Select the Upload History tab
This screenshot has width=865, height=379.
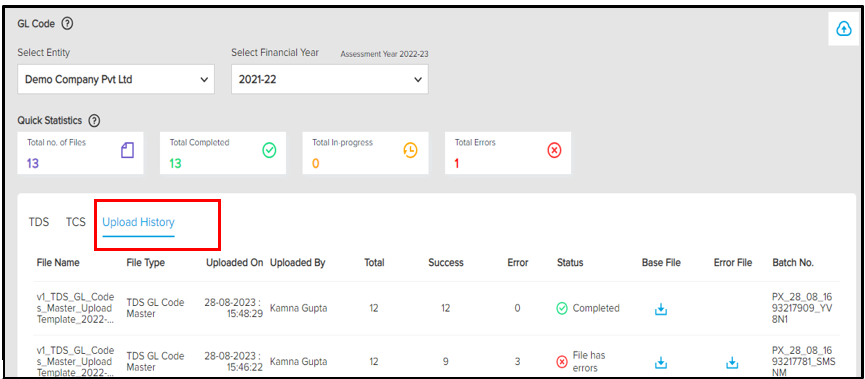[138, 222]
